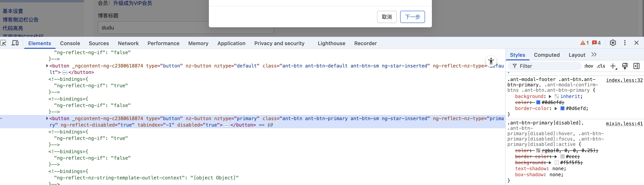Viewport: 644px width, 185px height.
Task: Expand the nztype="default" button node
Action: pos(47,66)
